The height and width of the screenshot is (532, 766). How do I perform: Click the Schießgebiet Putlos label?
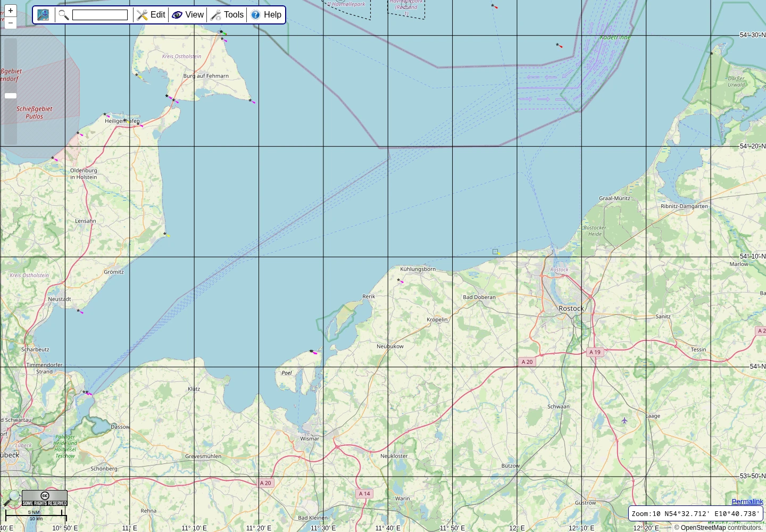point(35,113)
